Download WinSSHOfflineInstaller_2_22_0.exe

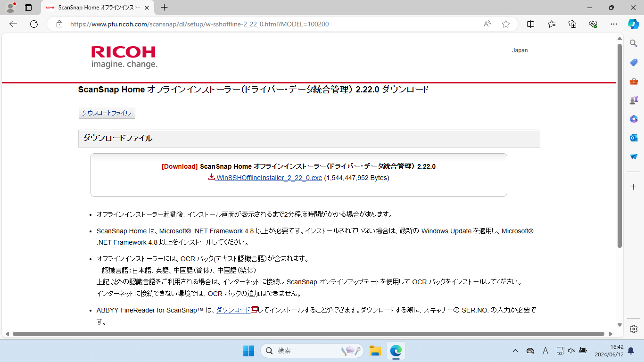coord(269,178)
